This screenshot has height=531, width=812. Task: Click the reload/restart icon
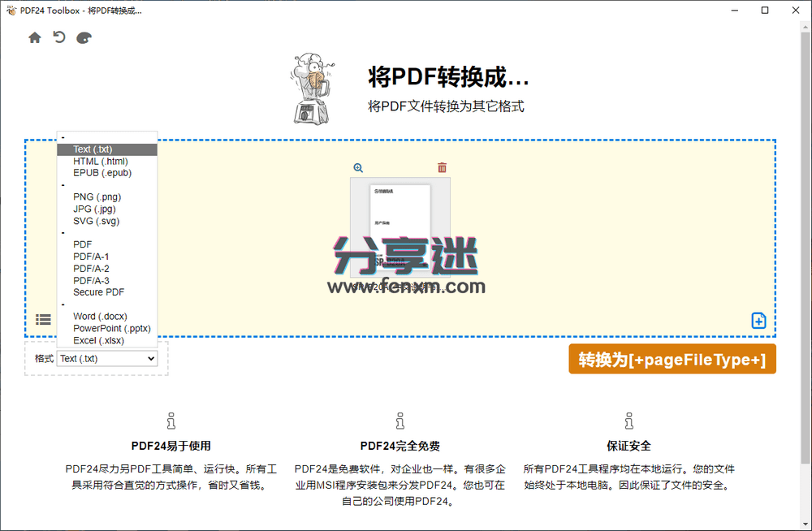click(58, 37)
